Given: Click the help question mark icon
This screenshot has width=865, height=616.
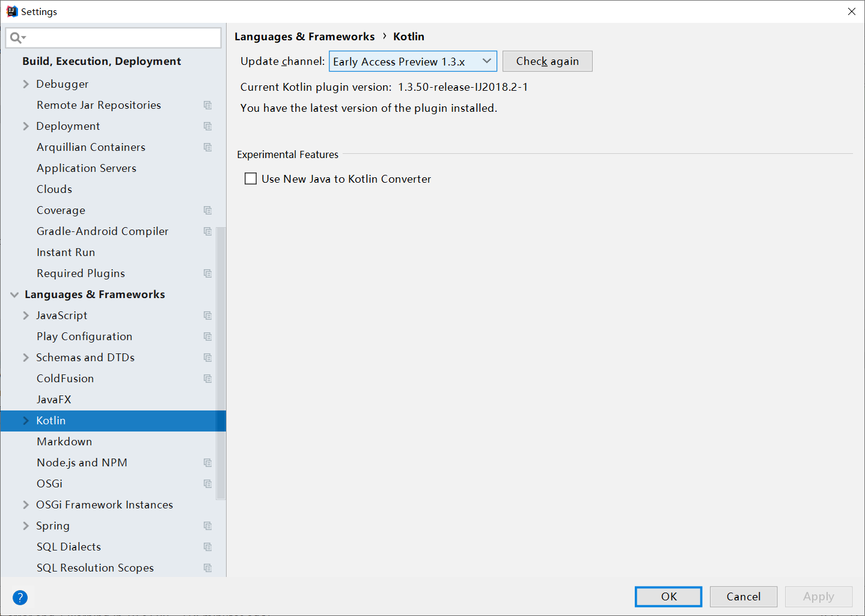Looking at the screenshot, I should pos(20,597).
